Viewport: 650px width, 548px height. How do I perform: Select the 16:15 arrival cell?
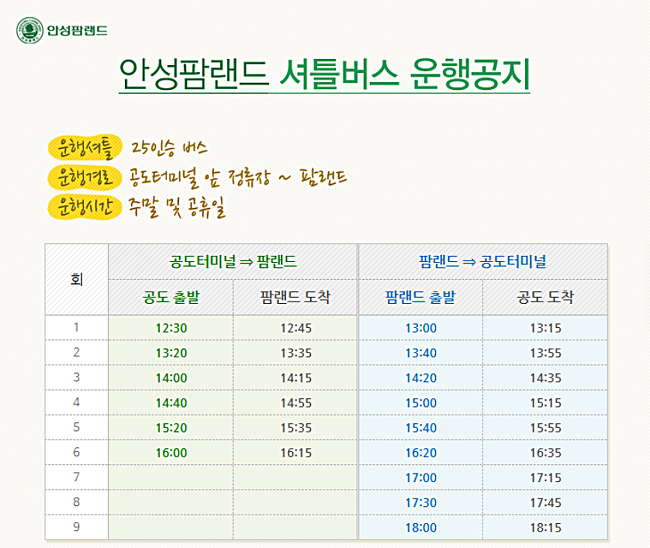[295, 452]
